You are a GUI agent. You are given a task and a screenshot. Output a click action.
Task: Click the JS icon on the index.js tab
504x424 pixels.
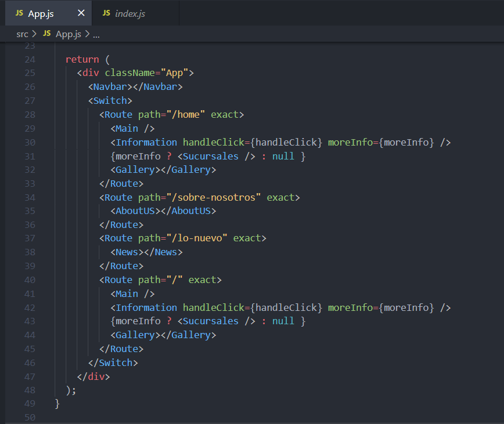(x=106, y=12)
